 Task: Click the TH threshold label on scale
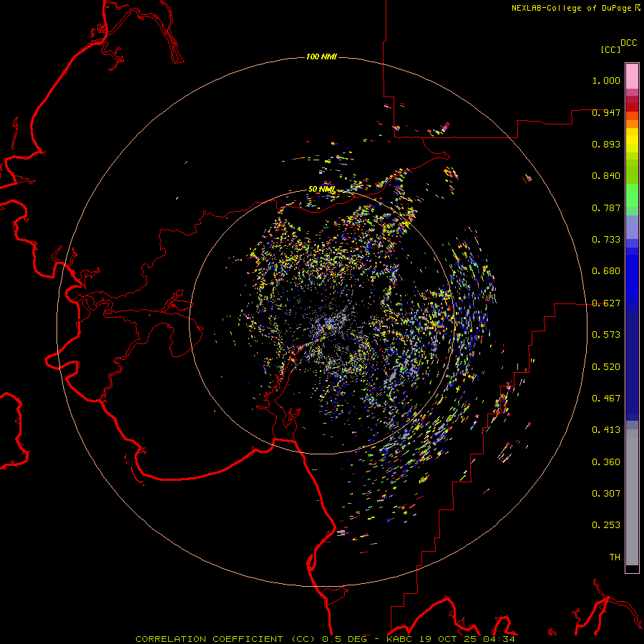click(x=615, y=557)
